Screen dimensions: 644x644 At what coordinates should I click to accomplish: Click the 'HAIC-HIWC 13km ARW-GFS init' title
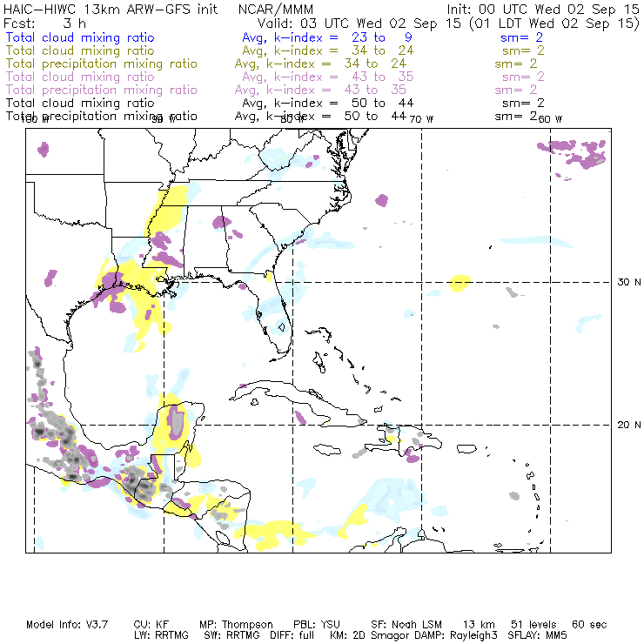[x=111, y=10]
